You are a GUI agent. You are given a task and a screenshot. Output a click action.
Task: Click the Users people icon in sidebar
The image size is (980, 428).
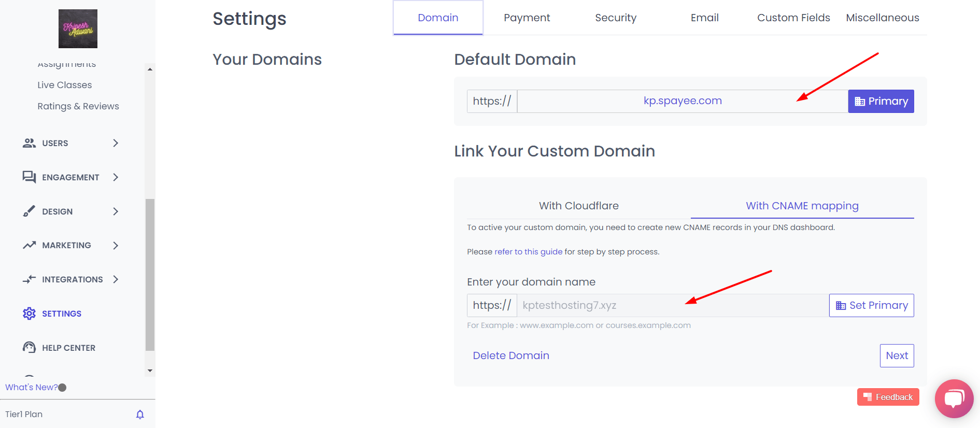click(x=29, y=143)
